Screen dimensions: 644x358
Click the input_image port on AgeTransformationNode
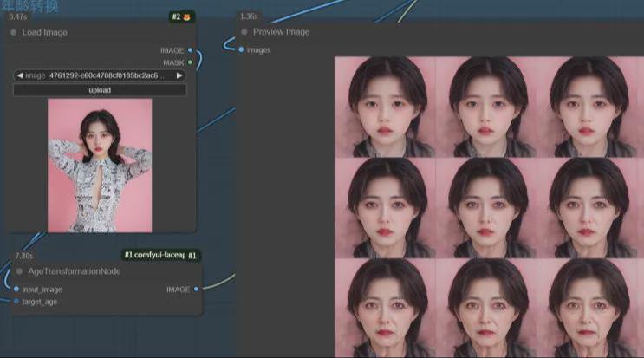click(16, 290)
